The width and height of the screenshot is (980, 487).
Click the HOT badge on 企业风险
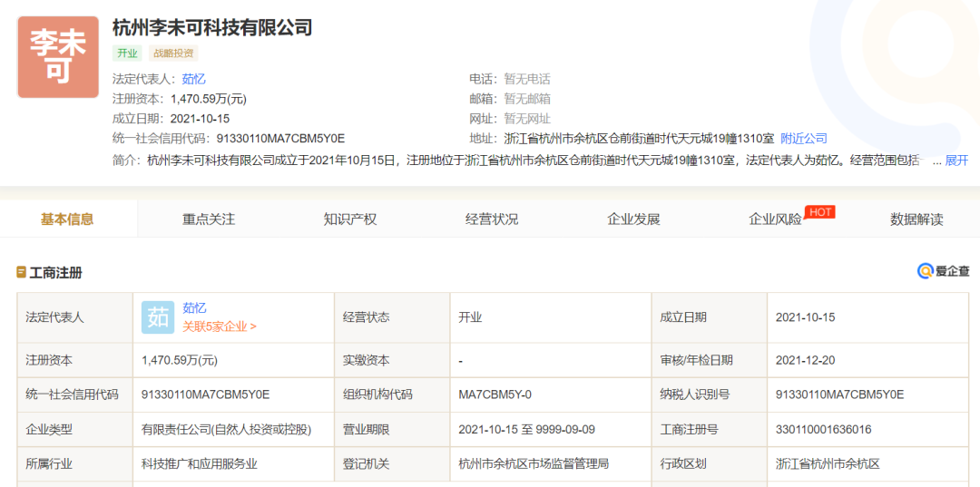click(x=820, y=212)
